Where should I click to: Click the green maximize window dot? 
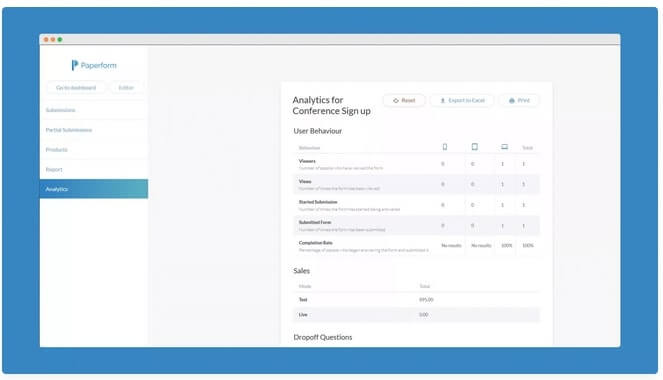click(60, 39)
